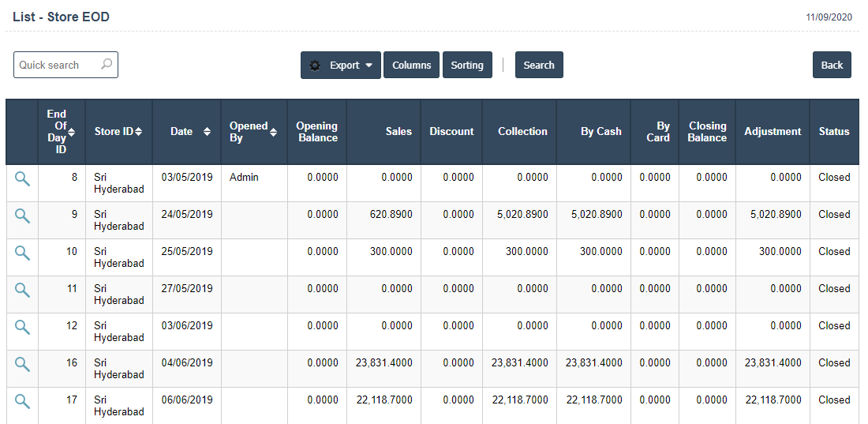Screen dimensions: 868x424
Task: Sort table by Store ID header
Action: pyautogui.click(x=138, y=132)
